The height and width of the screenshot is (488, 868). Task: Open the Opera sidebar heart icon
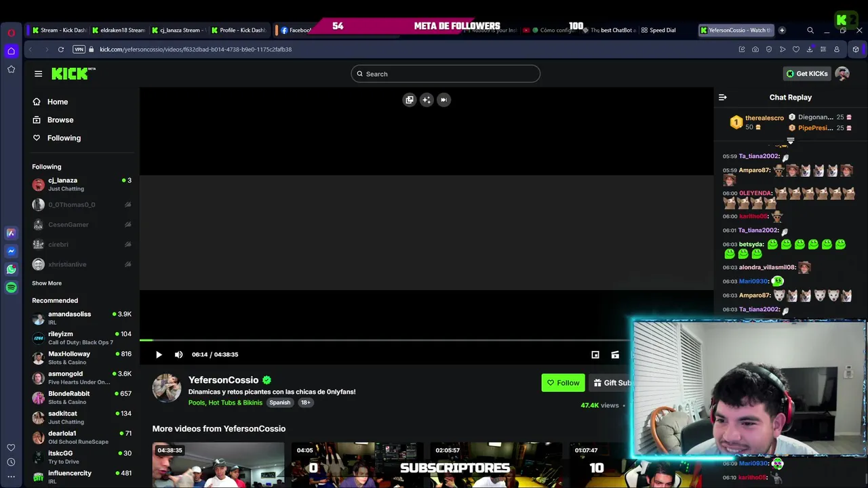point(11,447)
